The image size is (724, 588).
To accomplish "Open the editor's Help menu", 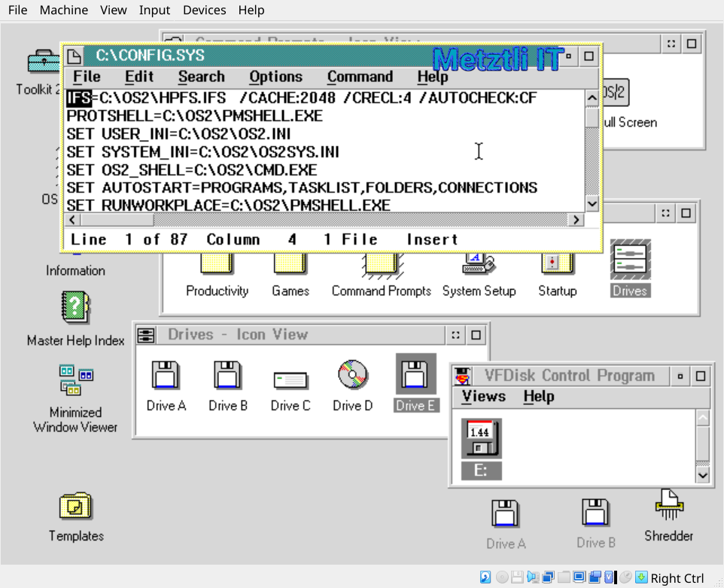I will pyautogui.click(x=433, y=77).
